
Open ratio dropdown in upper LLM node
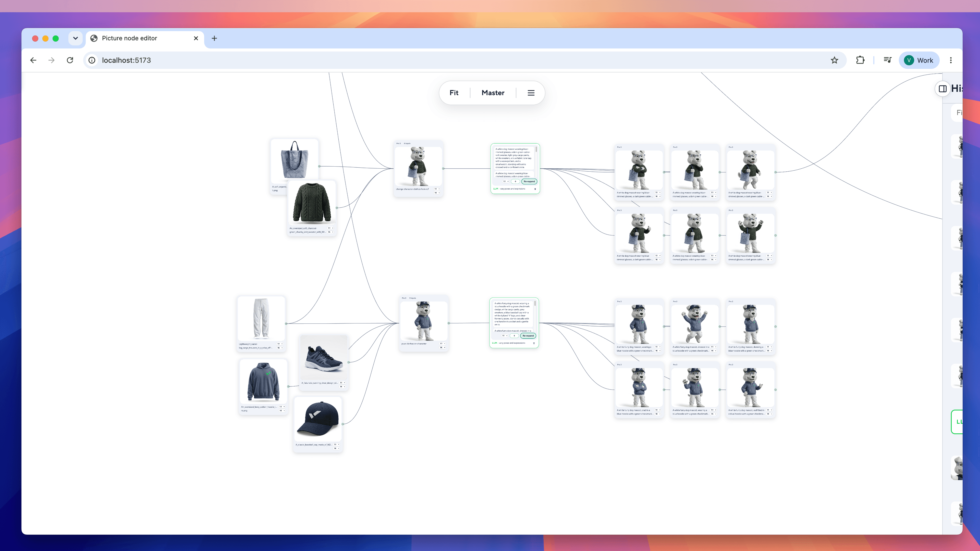coord(506,181)
